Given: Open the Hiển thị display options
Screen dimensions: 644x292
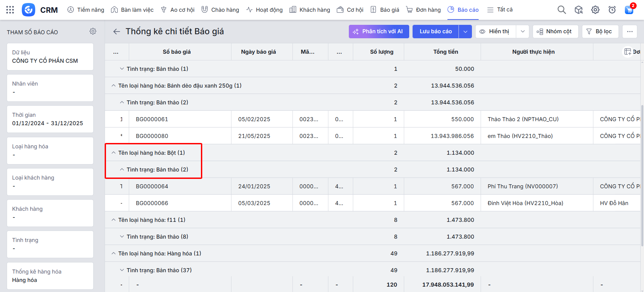Looking at the screenshot, I should [x=495, y=32].
